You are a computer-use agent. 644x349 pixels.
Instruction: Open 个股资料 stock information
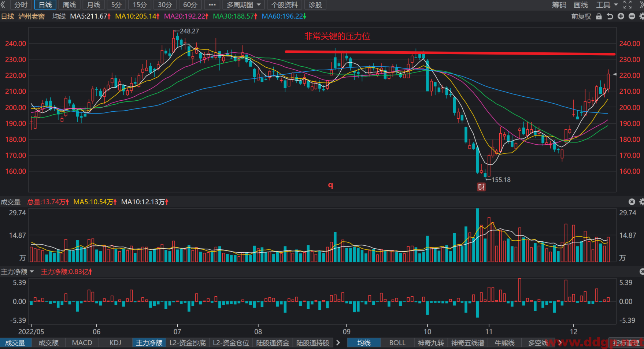[284, 5]
